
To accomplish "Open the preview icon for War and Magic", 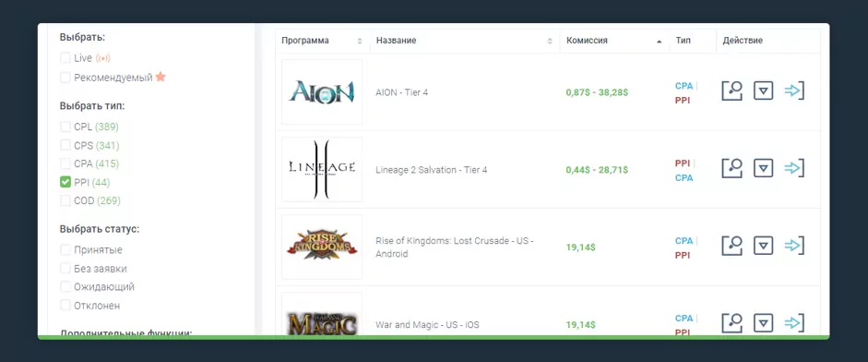I will (731, 323).
